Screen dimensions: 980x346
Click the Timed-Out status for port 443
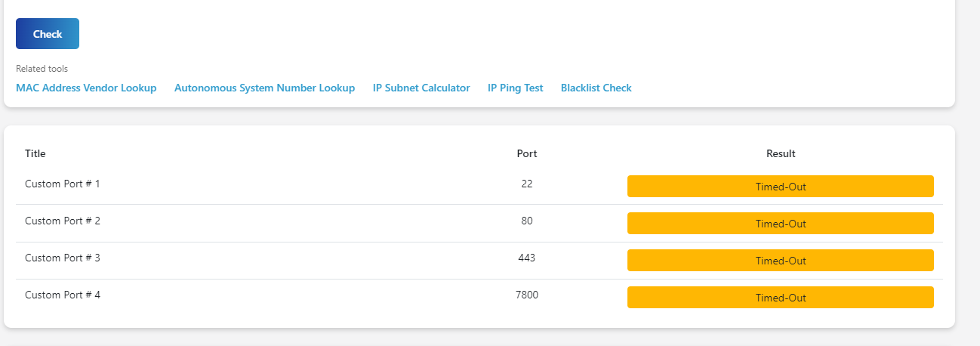click(x=780, y=261)
